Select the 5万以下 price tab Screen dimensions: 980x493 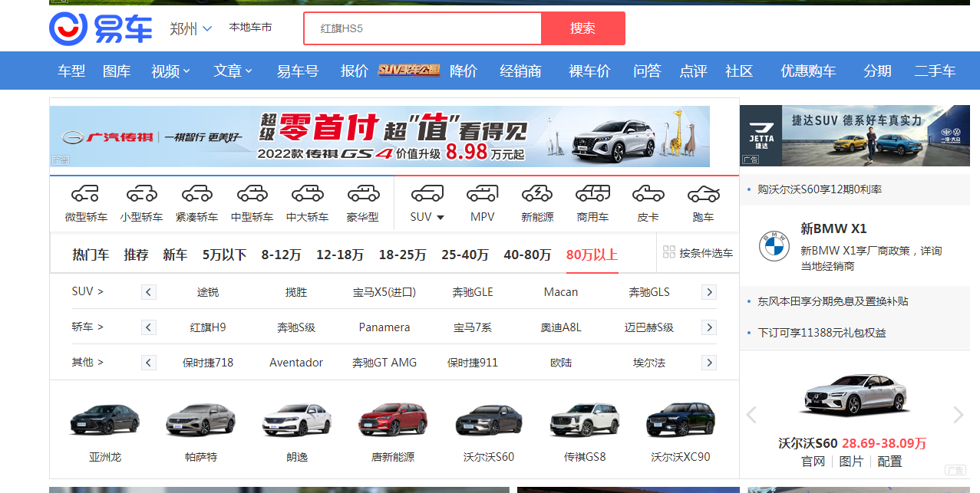[224, 255]
